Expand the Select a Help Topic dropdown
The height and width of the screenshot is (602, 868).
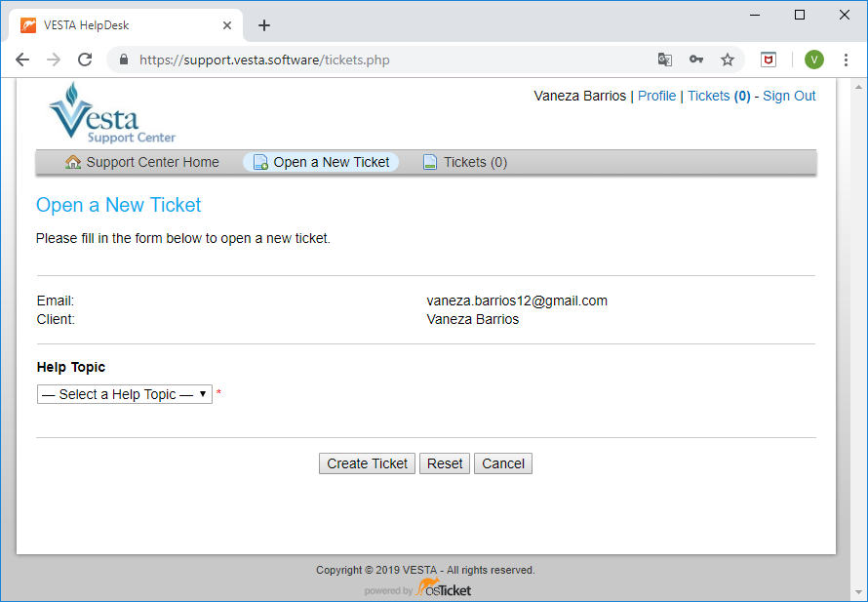(x=125, y=394)
